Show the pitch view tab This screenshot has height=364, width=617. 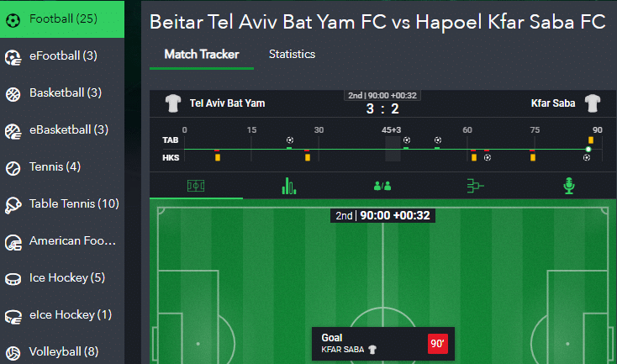[x=196, y=186]
